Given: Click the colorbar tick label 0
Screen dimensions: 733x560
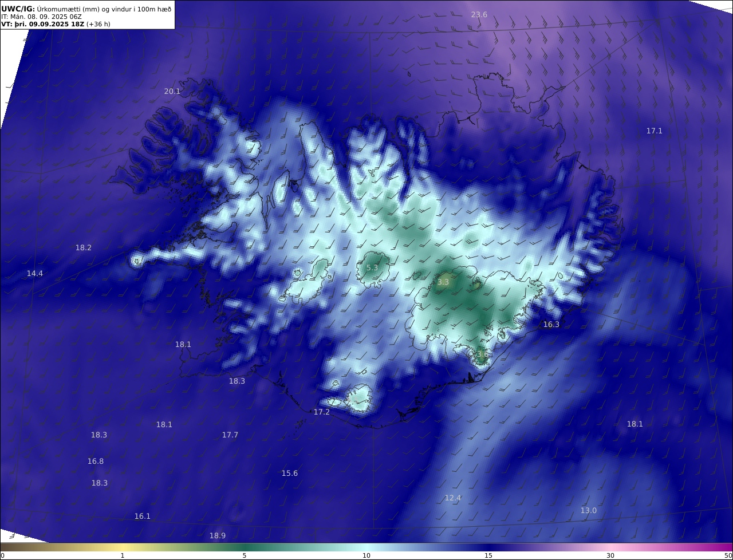Looking at the screenshot, I should (x=2, y=555).
